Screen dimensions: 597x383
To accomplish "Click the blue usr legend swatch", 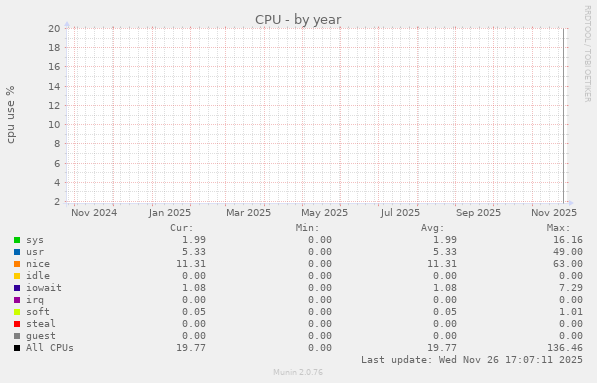I will 17,252.
